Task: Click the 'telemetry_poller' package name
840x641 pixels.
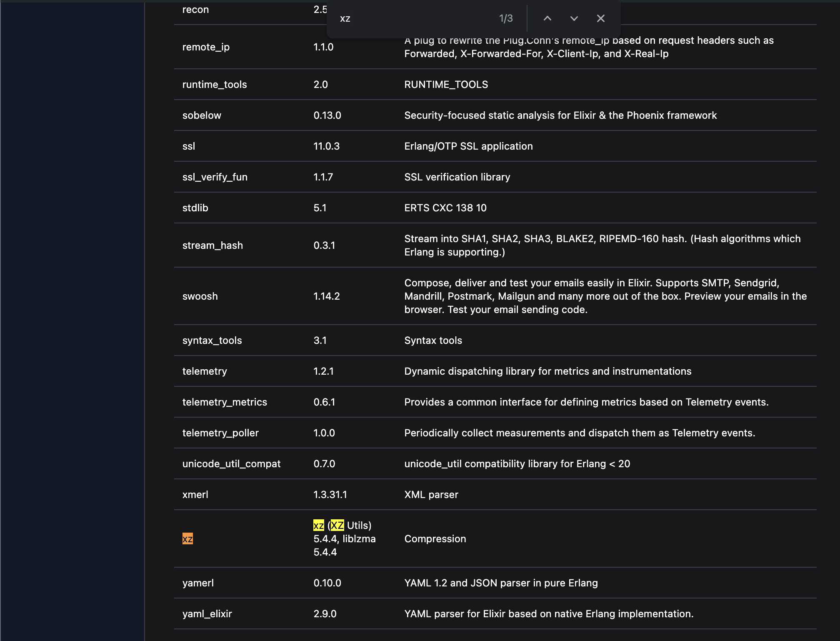Action: [x=220, y=433]
